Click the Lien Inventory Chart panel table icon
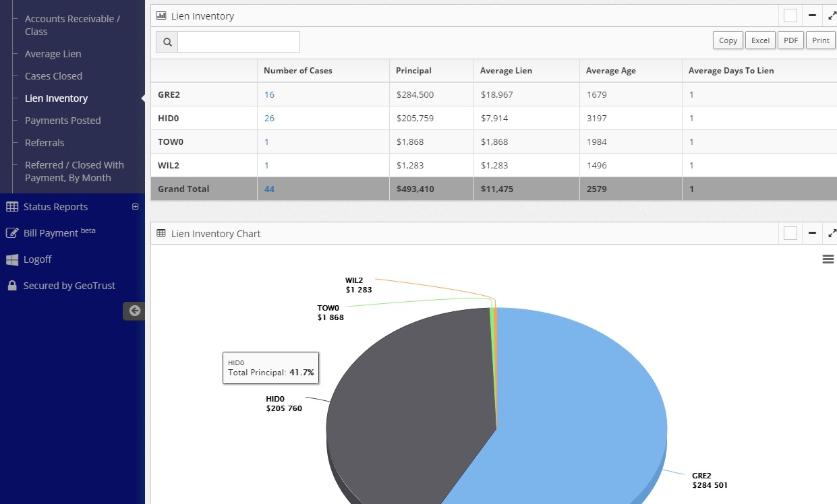 [x=161, y=233]
